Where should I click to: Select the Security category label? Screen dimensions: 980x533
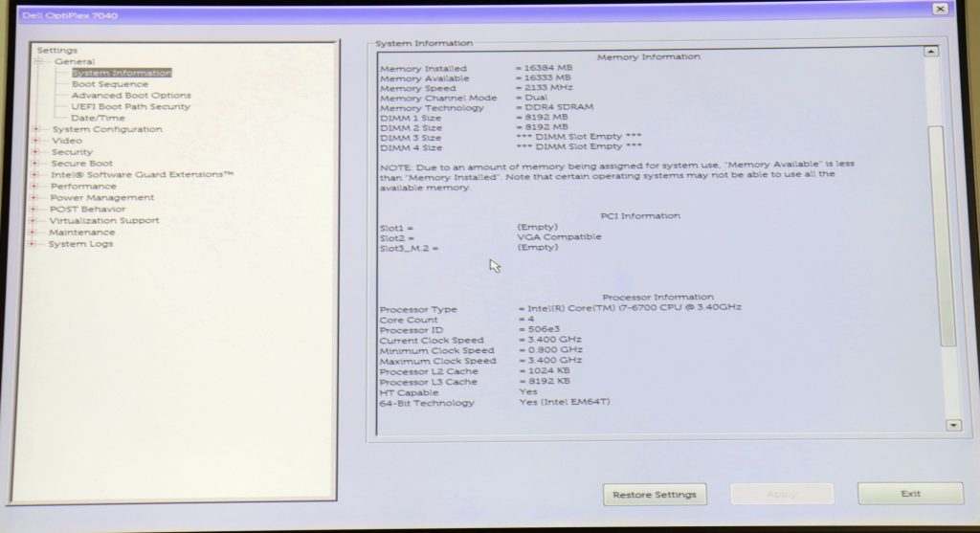72,152
